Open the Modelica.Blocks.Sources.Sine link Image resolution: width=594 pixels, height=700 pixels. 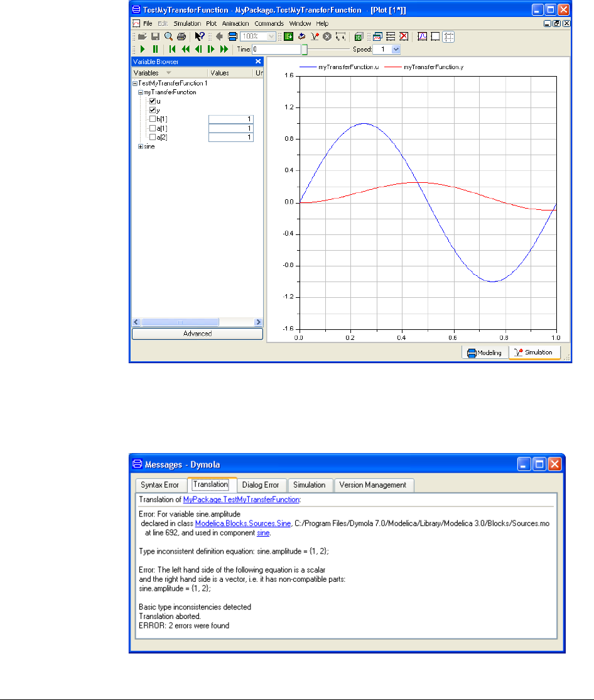[242, 523]
